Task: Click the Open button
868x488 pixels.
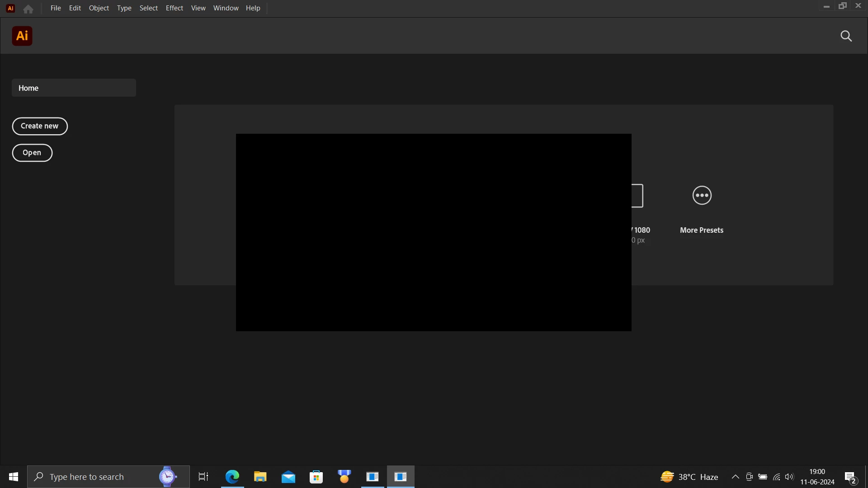Action: tap(32, 153)
